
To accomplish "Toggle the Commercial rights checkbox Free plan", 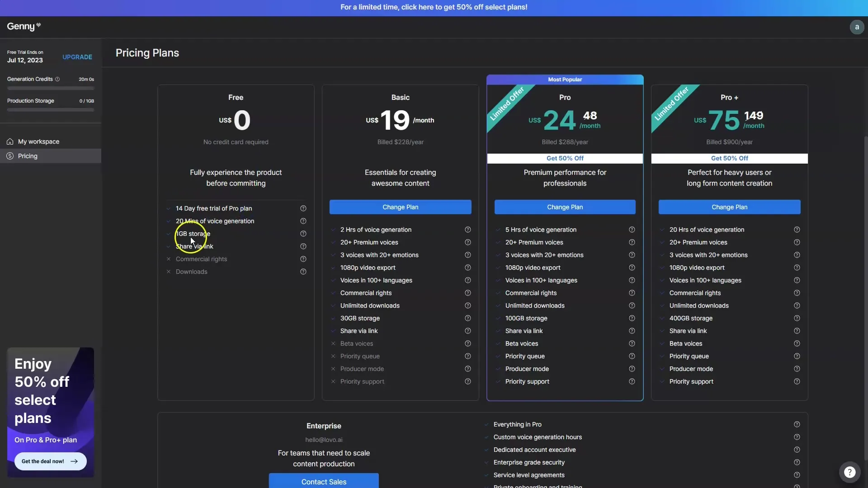I will [x=168, y=259].
